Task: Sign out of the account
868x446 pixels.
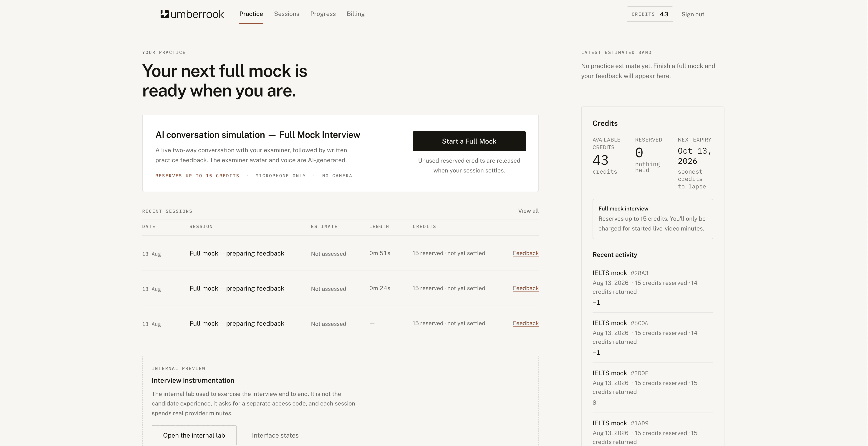Action: pos(692,14)
